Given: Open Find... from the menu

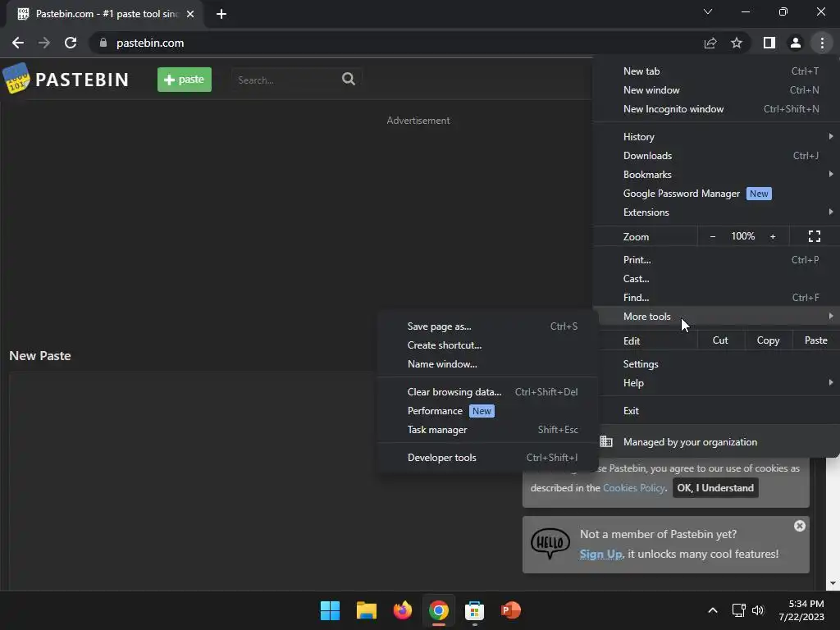Looking at the screenshot, I should (716, 297).
